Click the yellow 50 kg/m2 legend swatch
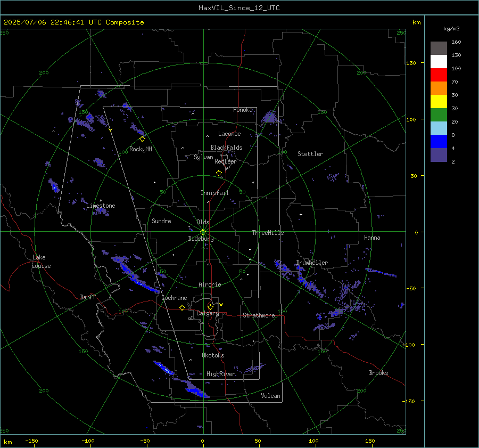Viewport: 479px width, 448px height. pyautogui.click(x=439, y=102)
